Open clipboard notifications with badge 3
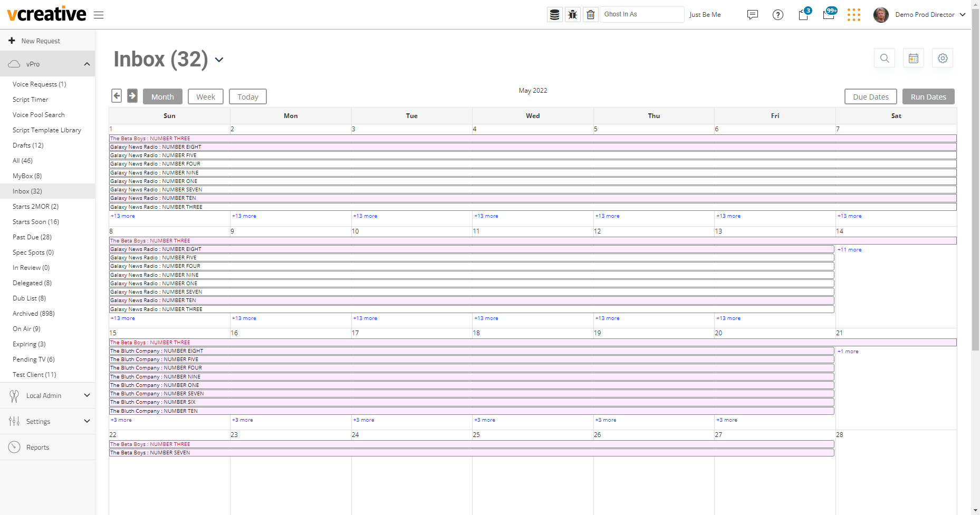The height and width of the screenshot is (515, 980). pos(804,14)
